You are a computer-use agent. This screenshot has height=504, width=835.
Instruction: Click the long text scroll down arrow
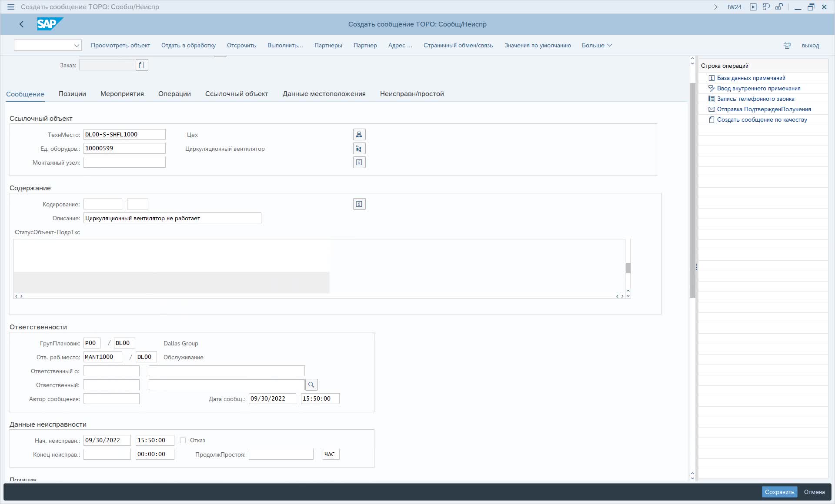pos(628,296)
